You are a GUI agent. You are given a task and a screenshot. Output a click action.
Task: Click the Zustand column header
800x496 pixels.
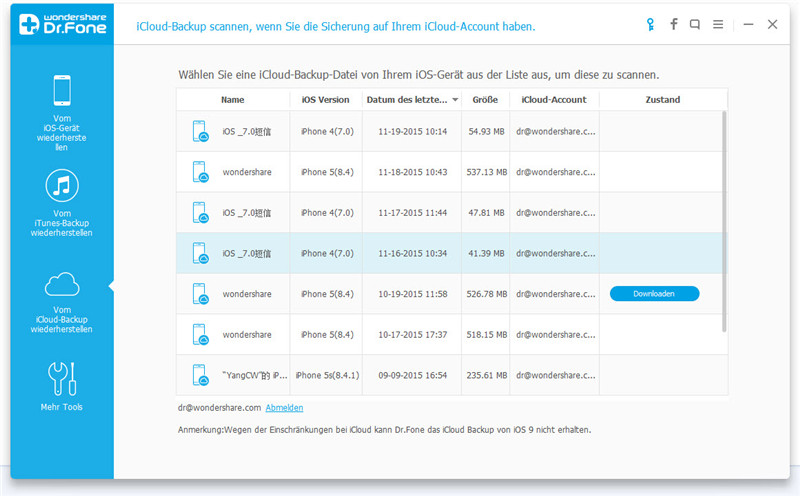(x=662, y=100)
